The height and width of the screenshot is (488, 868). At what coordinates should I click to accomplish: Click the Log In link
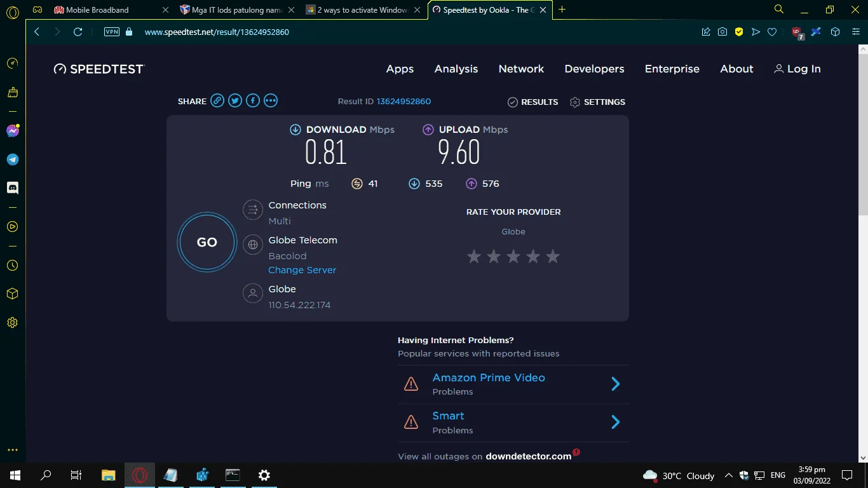coord(797,69)
